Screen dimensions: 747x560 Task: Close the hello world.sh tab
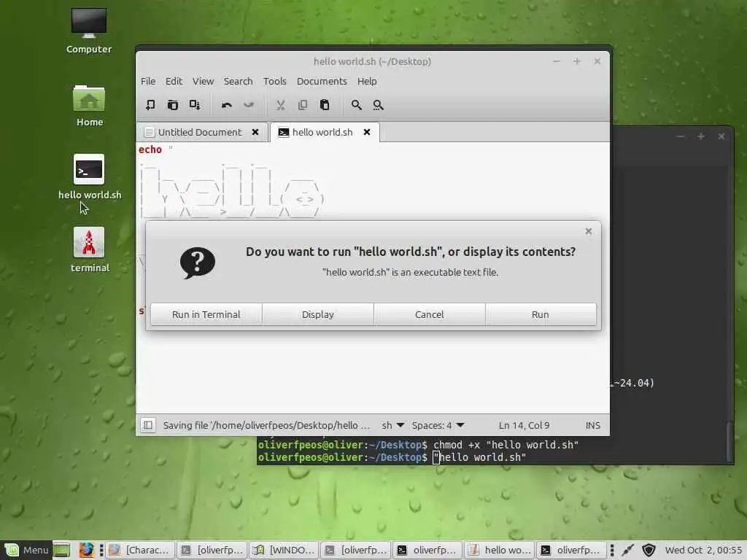coord(367,132)
